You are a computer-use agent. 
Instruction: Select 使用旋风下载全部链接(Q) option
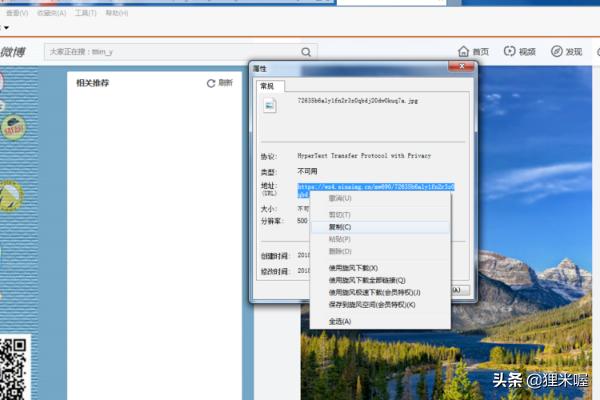coord(366,280)
